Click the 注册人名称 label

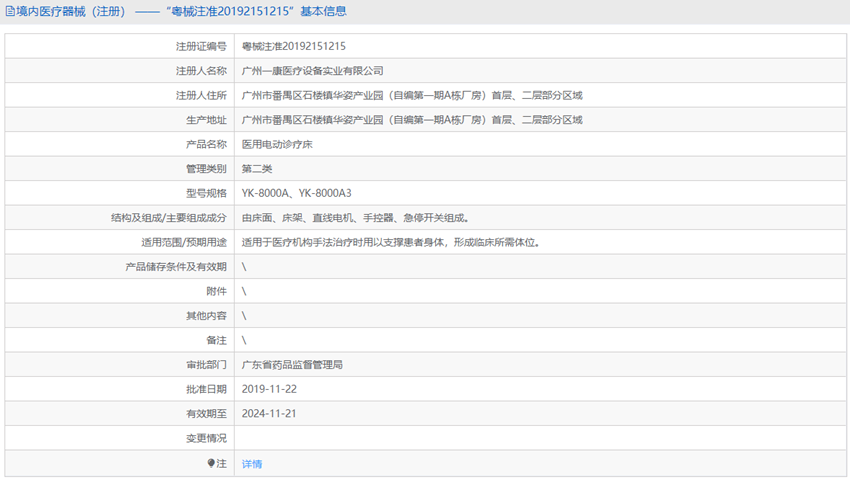(201, 71)
